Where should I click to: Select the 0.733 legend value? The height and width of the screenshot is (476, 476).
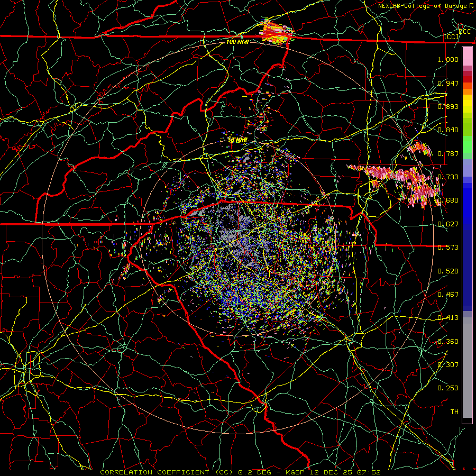448,177
